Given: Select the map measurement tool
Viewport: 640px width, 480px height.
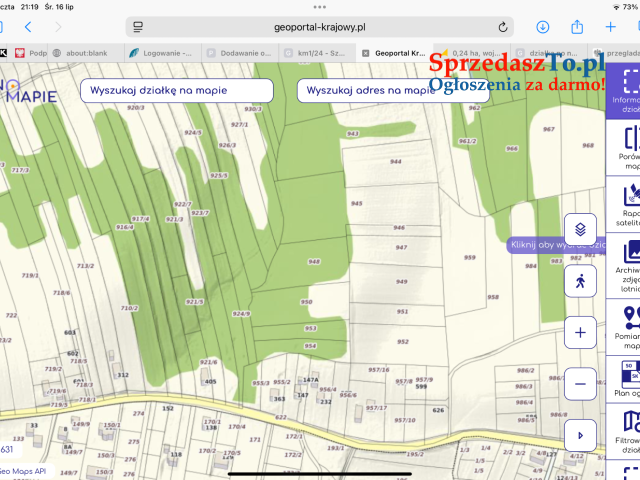Looking at the screenshot, I should pos(628,328).
